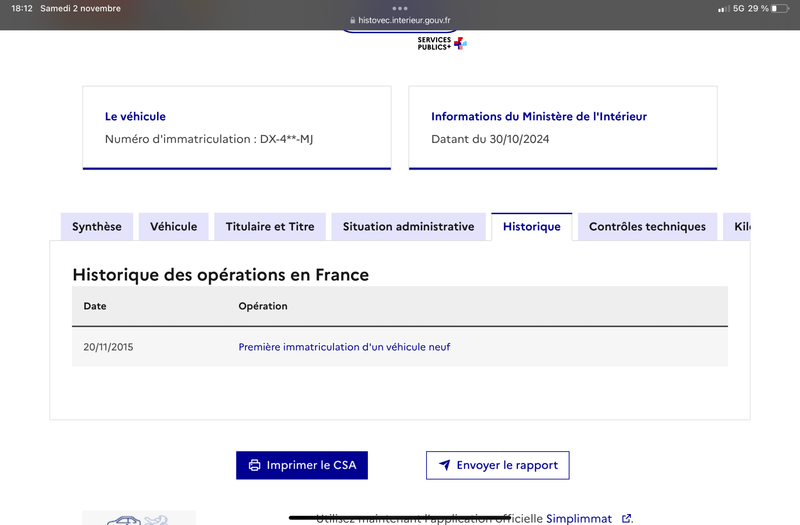The height and width of the screenshot is (525, 800).
Task: Click the Imprimer le CSA button
Action: click(x=302, y=465)
